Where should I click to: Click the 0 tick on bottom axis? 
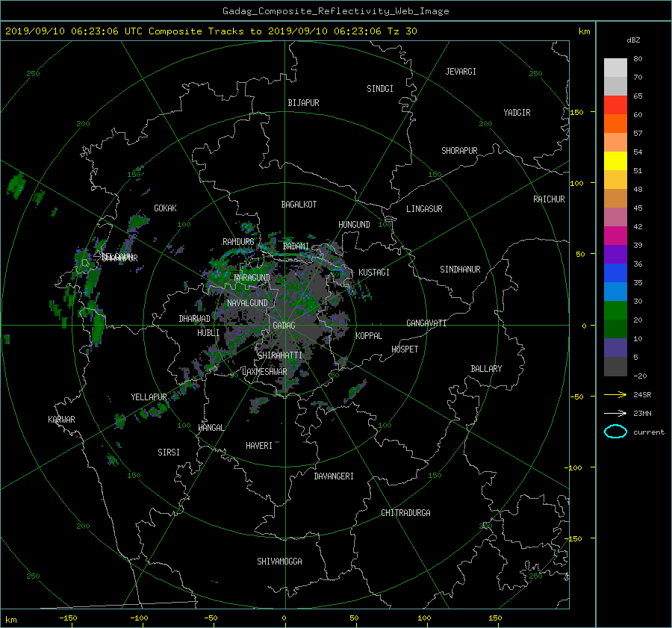284,618
